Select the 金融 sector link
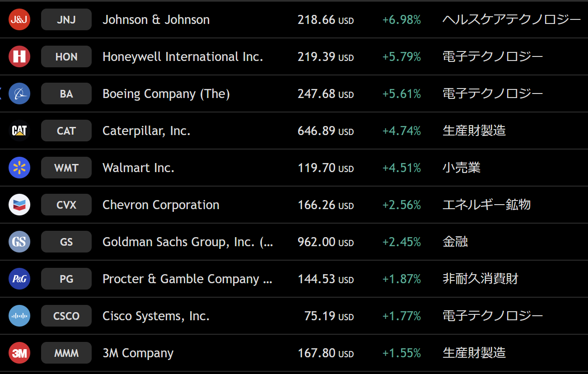 pyautogui.click(x=455, y=242)
